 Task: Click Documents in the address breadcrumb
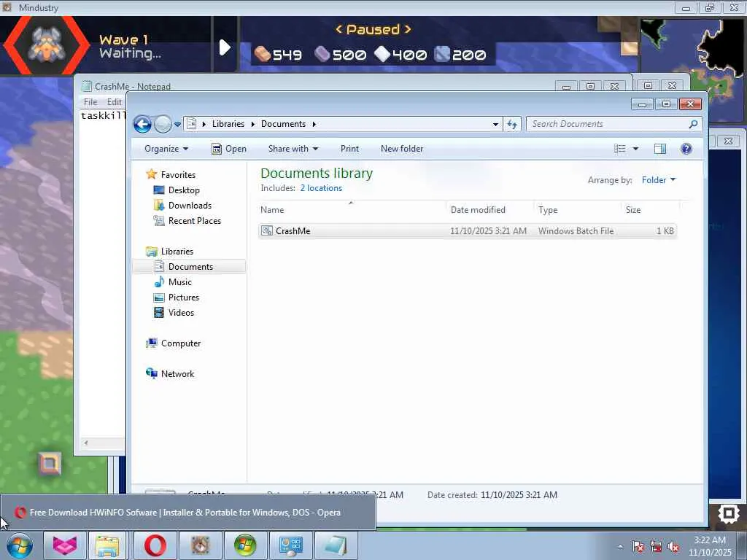click(x=284, y=124)
